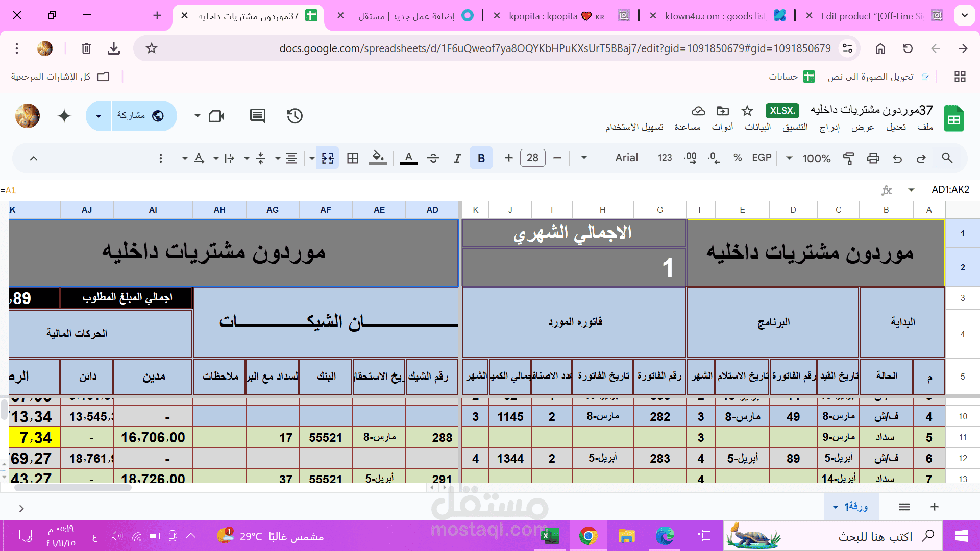980x551 pixels.
Task: Toggle strikethrough formatting
Action: click(433, 158)
